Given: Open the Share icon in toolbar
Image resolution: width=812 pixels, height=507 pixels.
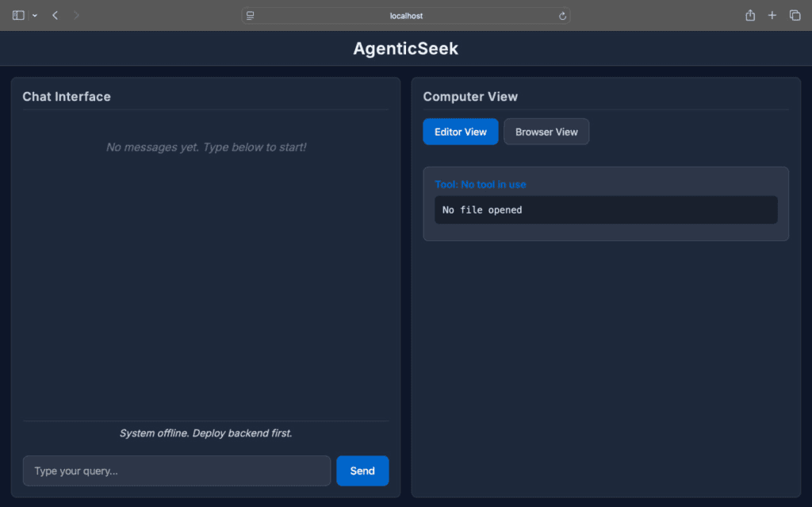Looking at the screenshot, I should 750,15.
